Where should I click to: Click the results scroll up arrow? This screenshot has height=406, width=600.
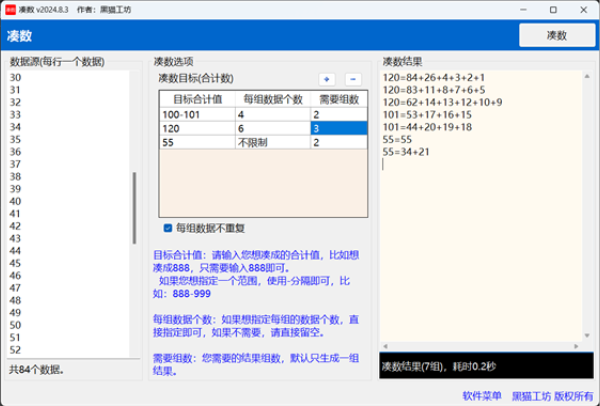(587, 77)
